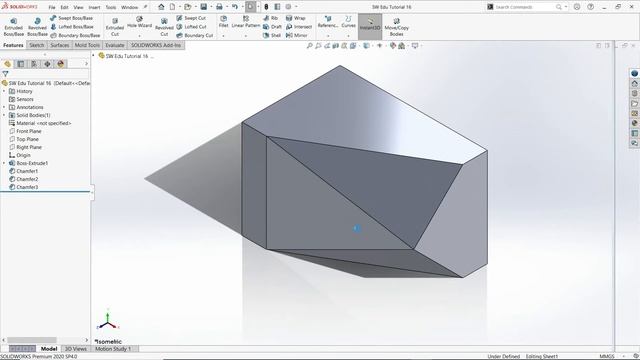The width and height of the screenshot is (640, 360).
Task: Select the Rib feature
Action: (x=271, y=18)
